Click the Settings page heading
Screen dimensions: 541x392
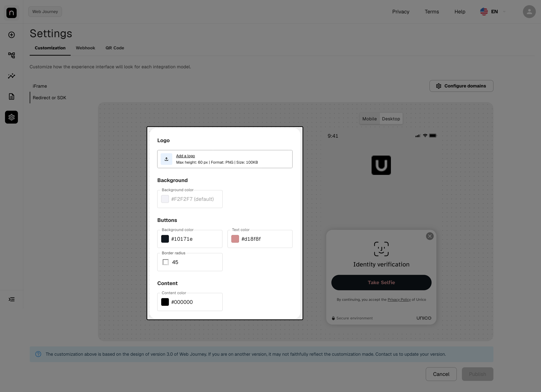tap(51, 33)
